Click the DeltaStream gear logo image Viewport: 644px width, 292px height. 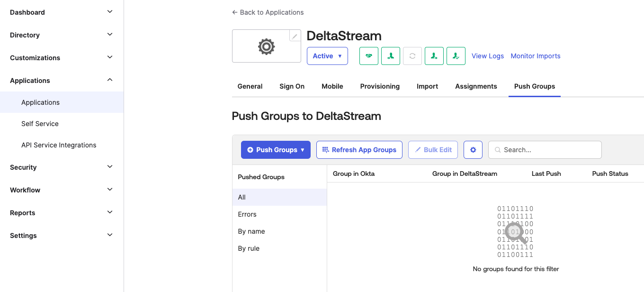tap(266, 46)
